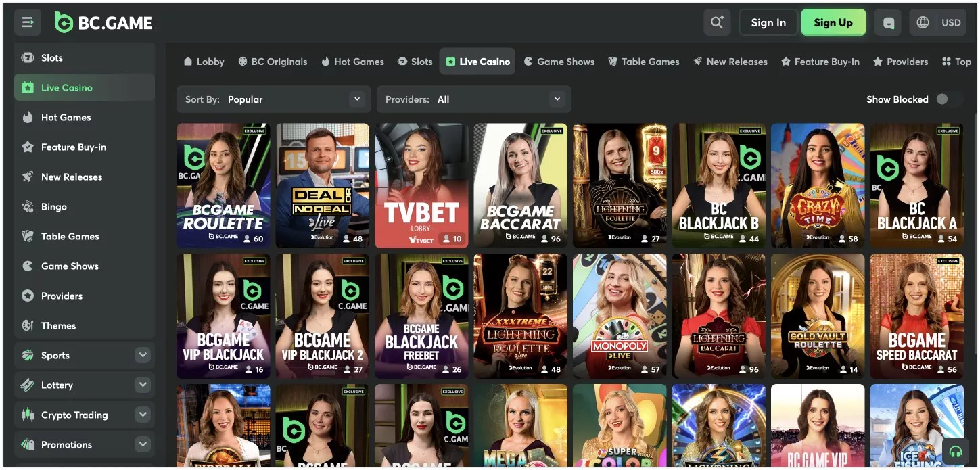Open the New Releases tab

pyautogui.click(x=730, y=62)
